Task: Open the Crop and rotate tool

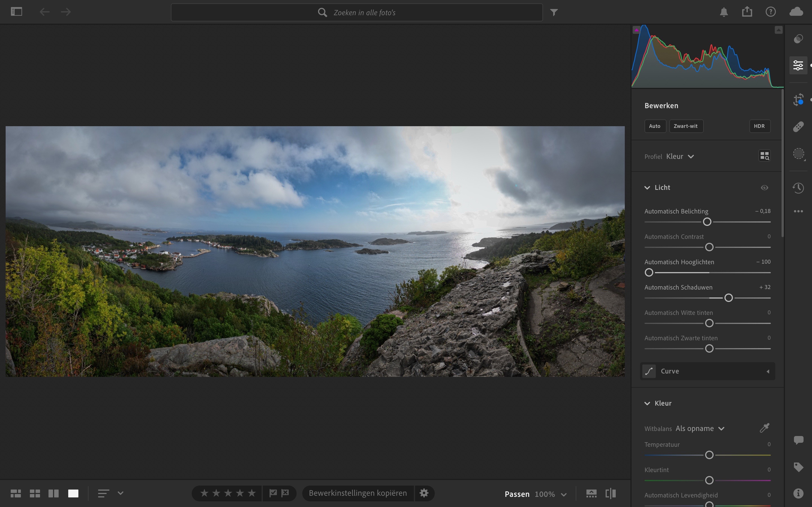Action: (x=798, y=100)
